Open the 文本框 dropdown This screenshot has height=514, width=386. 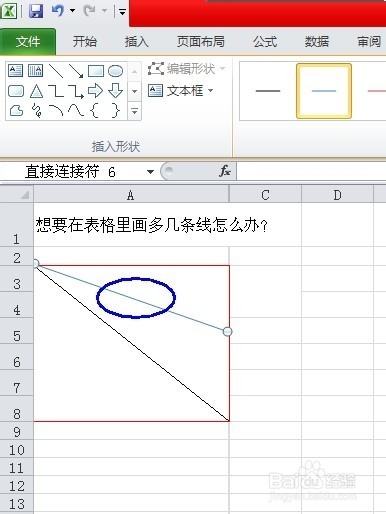coord(211,90)
